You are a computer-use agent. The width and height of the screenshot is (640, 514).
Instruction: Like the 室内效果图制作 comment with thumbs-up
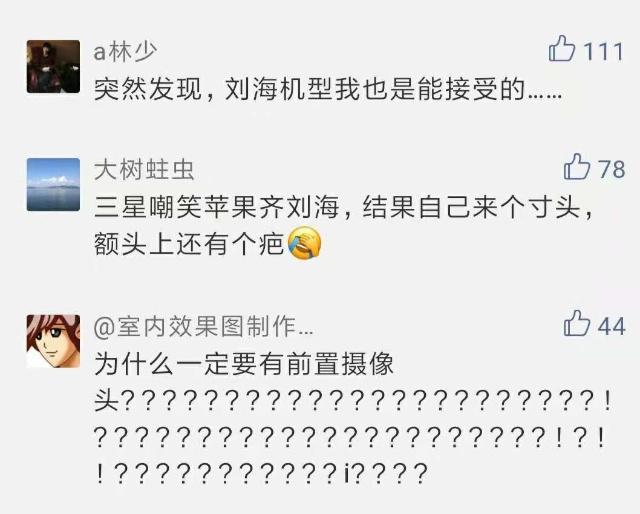tap(577, 323)
